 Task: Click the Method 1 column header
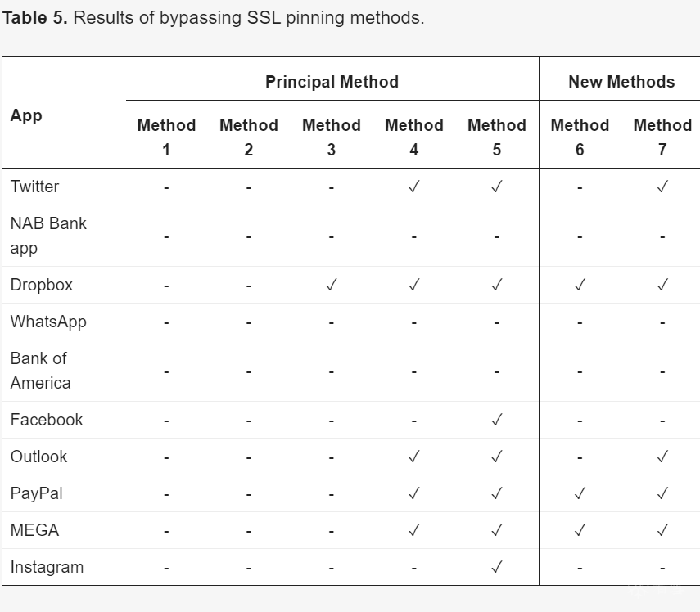tap(166, 137)
